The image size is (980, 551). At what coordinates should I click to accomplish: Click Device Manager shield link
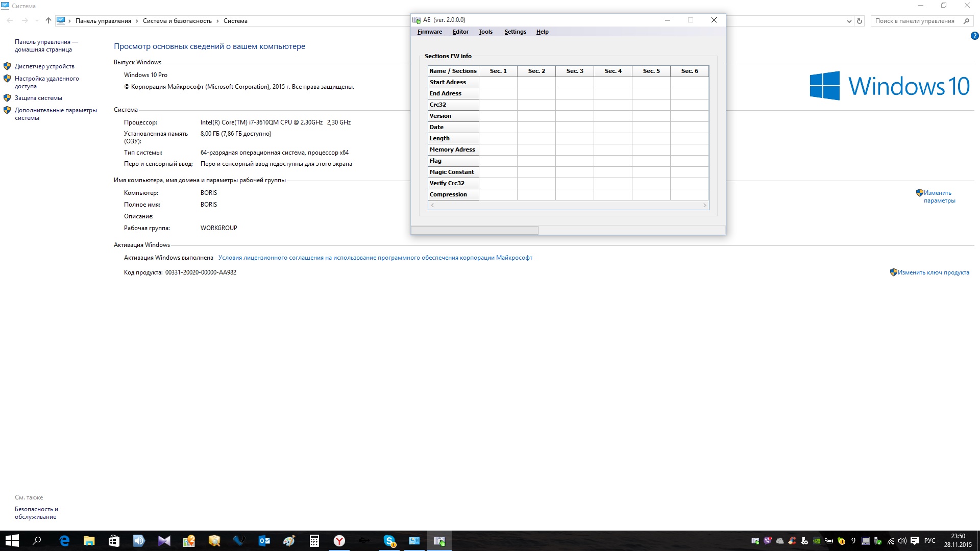point(44,66)
